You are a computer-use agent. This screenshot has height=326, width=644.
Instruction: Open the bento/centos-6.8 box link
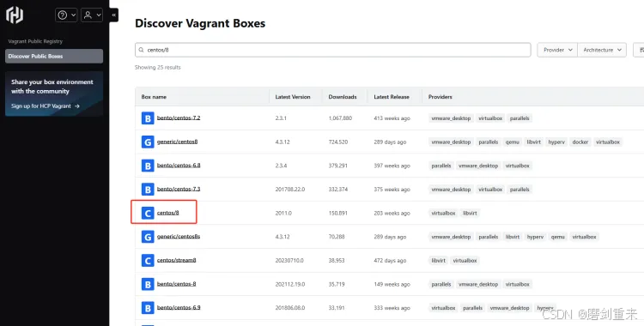click(x=179, y=165)
